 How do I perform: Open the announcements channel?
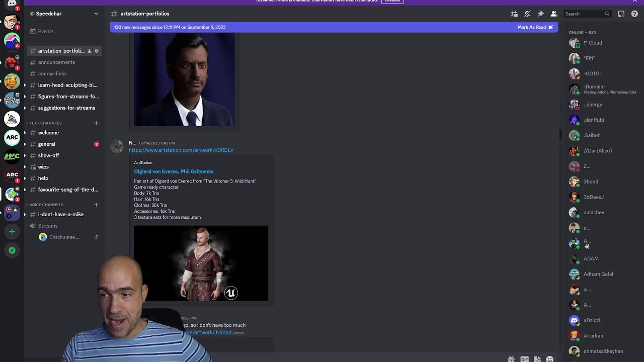click(x=64, y=62)
